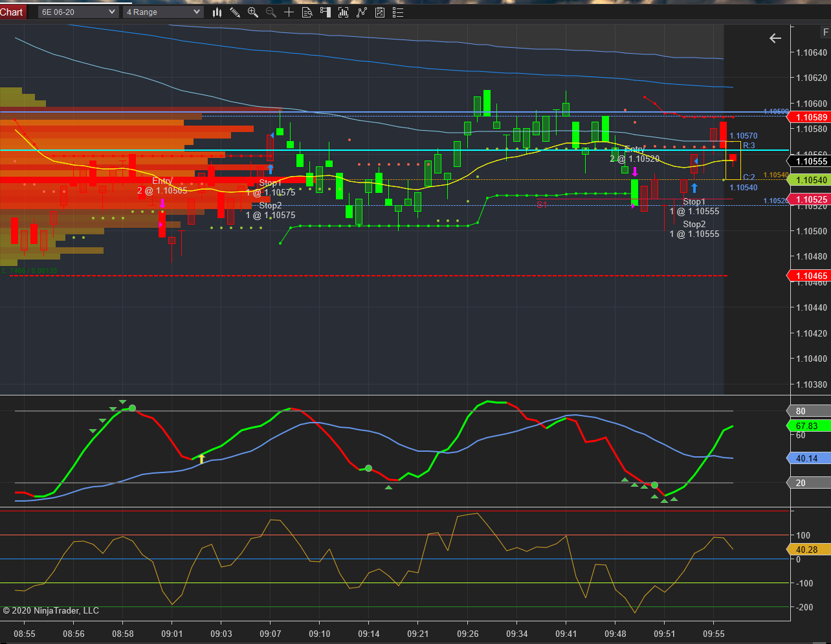Screen dimensions: 831x644
Task: Click the C:2 label near price box
Action: point(749,177)
